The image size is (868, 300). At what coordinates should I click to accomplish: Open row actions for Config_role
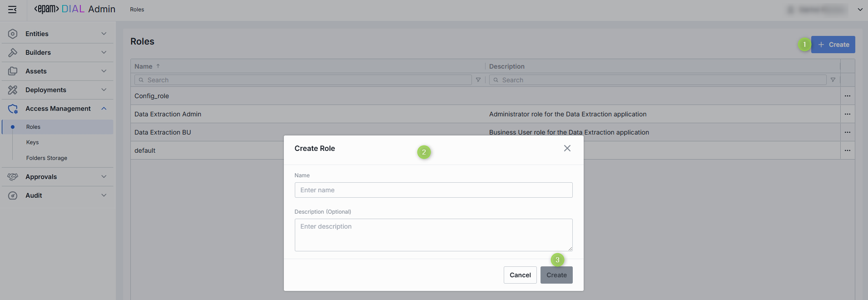pyautogui.click(x=847, y=96)
